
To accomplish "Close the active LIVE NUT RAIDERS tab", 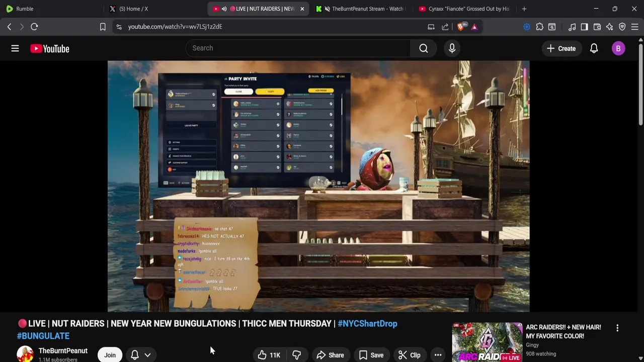I will coord(302,9).
